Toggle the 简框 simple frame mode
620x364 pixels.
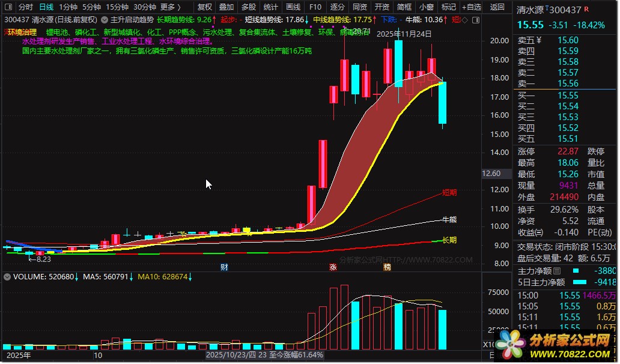click(404, 7)
